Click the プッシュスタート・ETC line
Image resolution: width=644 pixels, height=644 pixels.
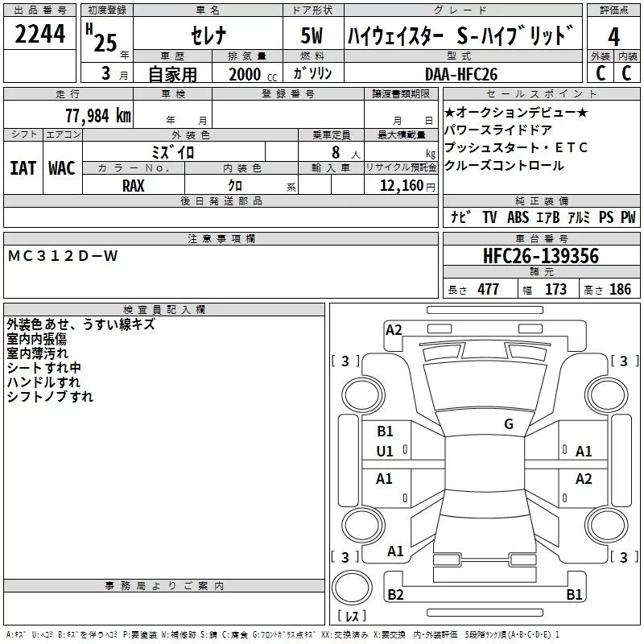click(516, 148)
